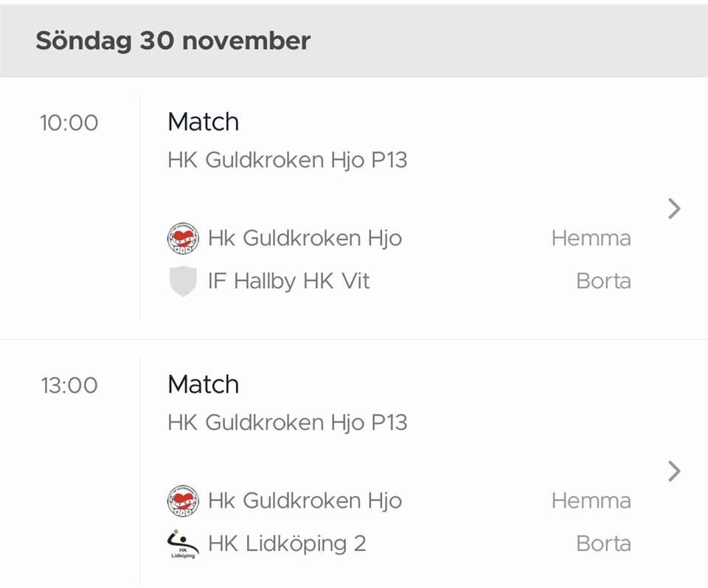Tap Borta label next to IF Hallby
Image resolution: width=708 pixels, height=588 pixels.
(x=603, y=281)
